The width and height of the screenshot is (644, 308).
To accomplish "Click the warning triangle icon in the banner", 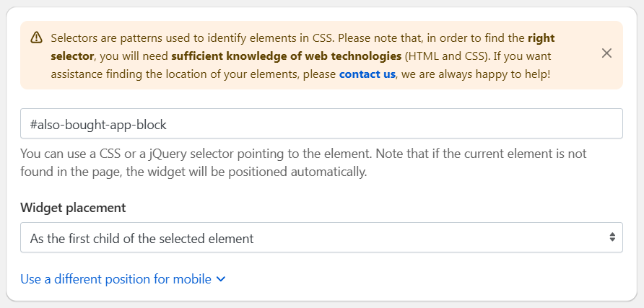I will 37,38.
